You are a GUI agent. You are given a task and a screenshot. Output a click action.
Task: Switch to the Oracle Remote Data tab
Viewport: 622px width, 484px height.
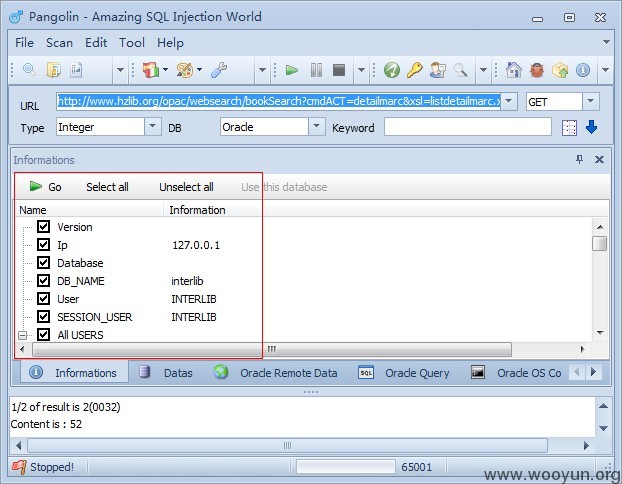275,373
